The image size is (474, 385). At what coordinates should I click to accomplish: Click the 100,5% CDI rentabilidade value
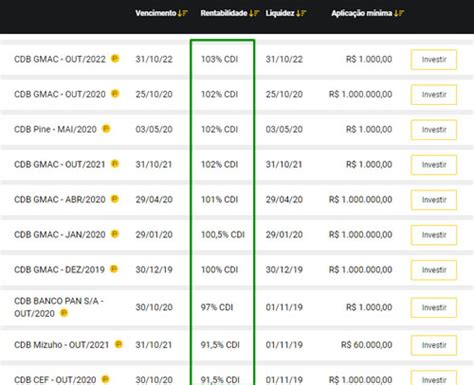tap(223, 235)
